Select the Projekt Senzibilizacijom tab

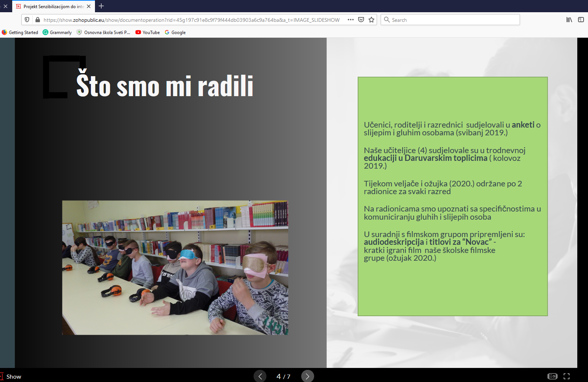(x=52, y=6)
